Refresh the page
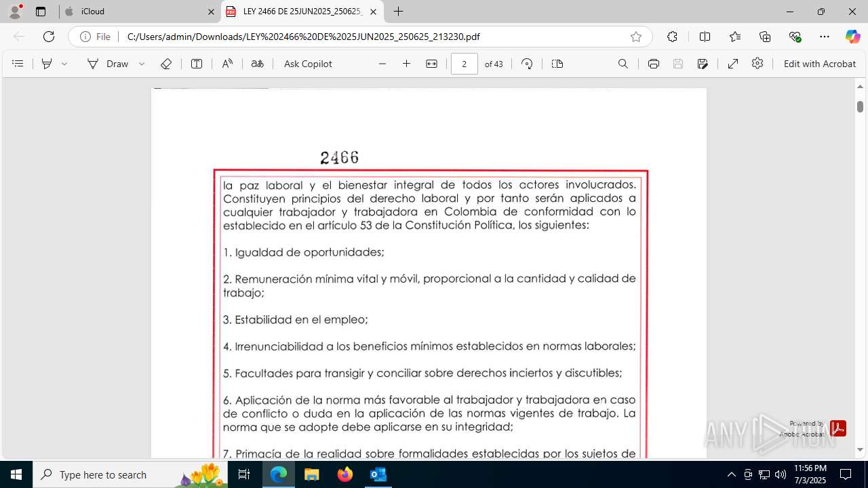Image resolution: width=868 pixels, height=488 pixels. click(x=49, y=37)
